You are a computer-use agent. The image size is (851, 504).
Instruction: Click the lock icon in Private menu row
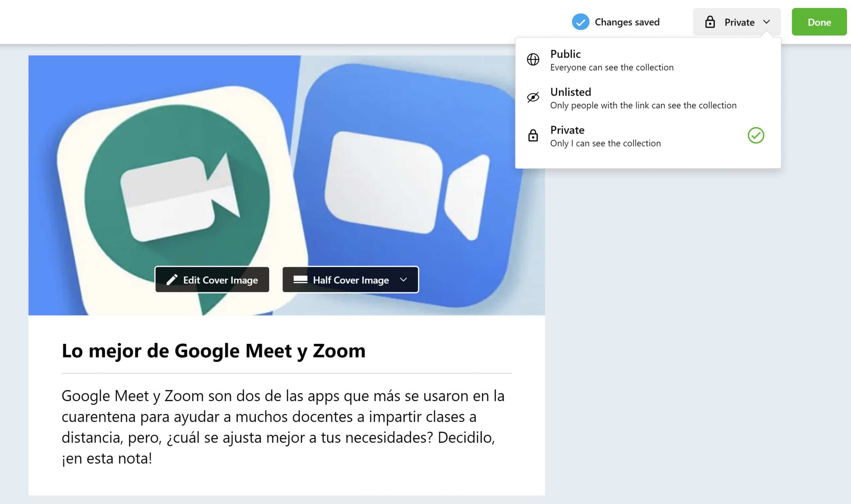(533, 136)
